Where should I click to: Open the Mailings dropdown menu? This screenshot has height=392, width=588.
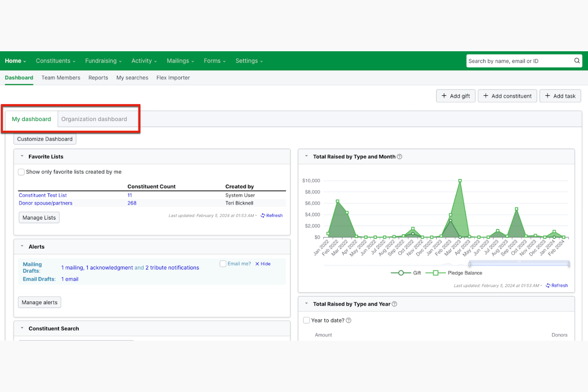pyautogui.click(x=180, y=61)
